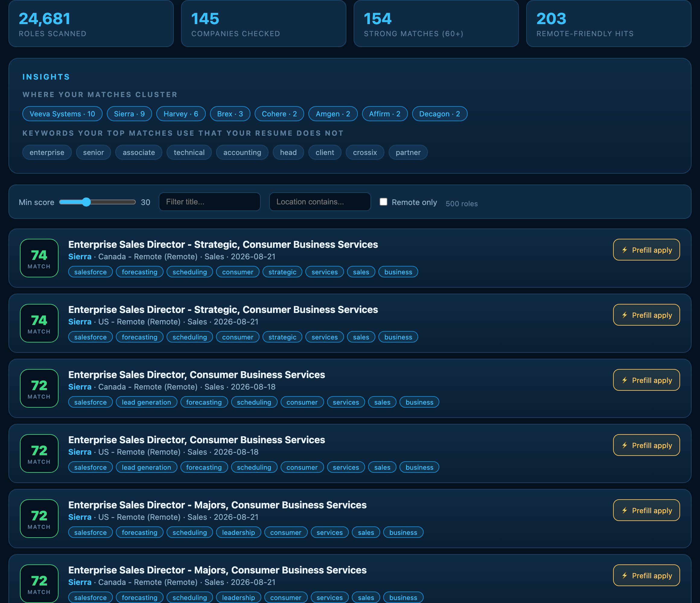Select the partner keyword chip
The height and width of the screenshot is (603, 700).
tap(408, 152)
